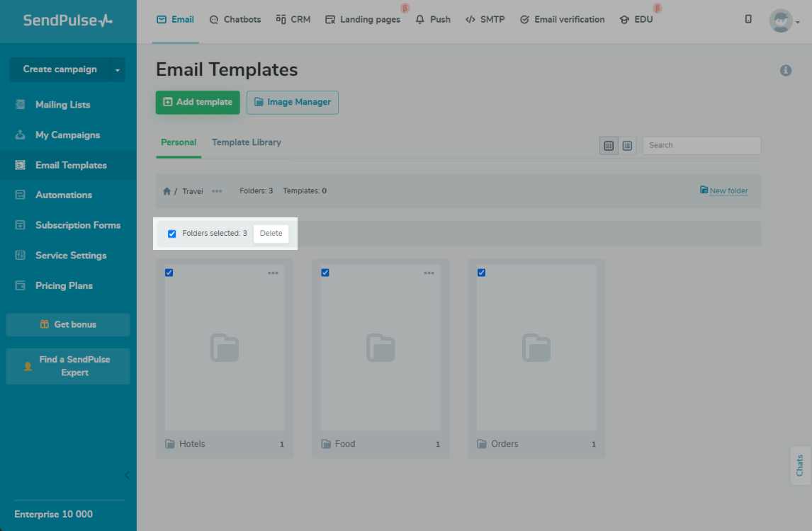The height and width of the screenshot is (531, 812).
Task: Open the Chatbots section
Action: point(235,20)
